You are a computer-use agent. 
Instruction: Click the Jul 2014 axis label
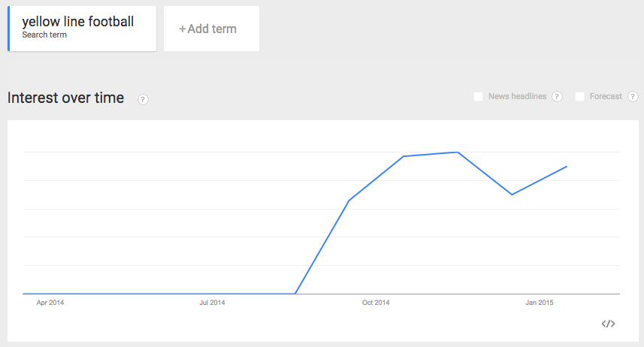[x=213, y=303]
